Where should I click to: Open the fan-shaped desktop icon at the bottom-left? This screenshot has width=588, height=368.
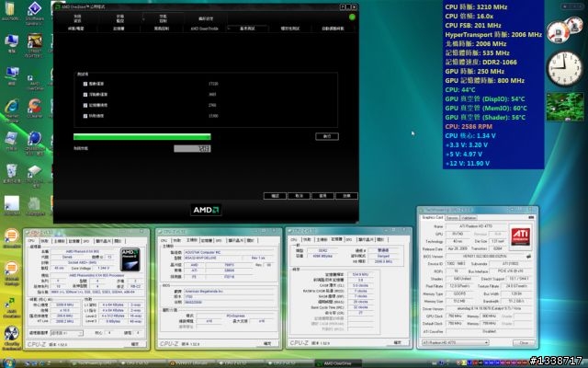(x=12, y=338)
